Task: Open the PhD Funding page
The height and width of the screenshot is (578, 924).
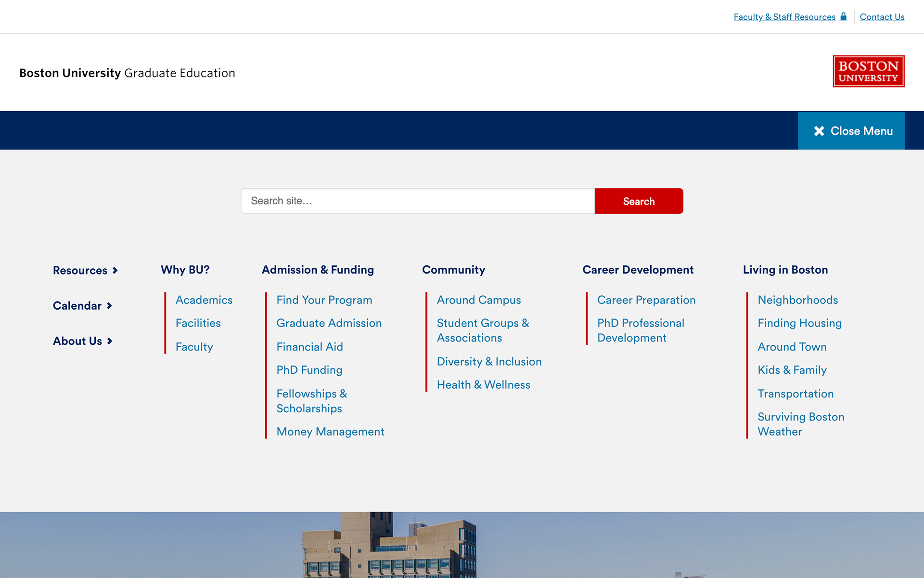Action: (x=309, y=370)
